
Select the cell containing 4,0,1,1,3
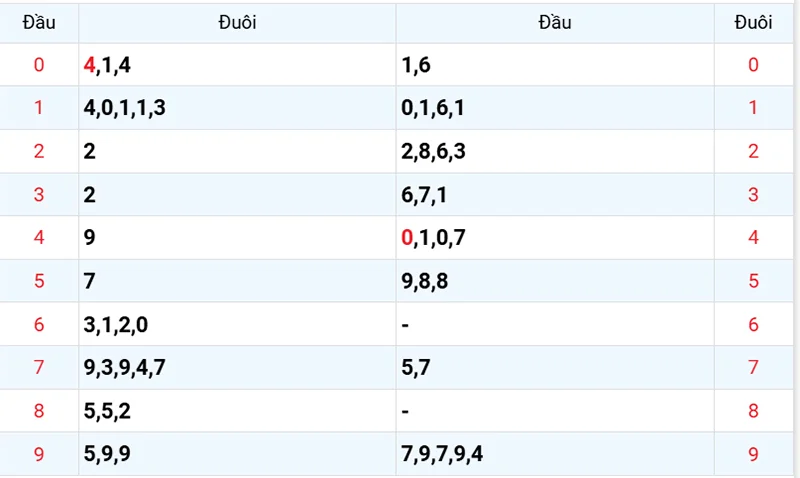125,108
